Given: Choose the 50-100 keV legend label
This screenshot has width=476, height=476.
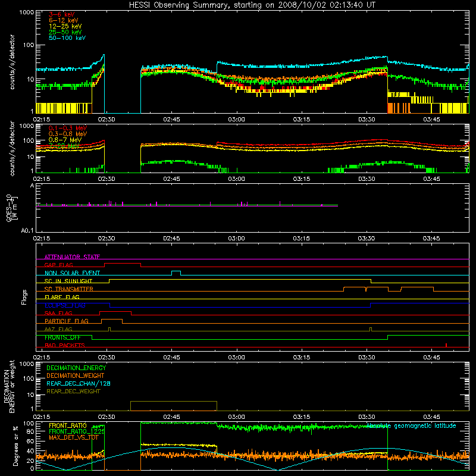Looking at the screenshot, I should click(x=67, y=38).
